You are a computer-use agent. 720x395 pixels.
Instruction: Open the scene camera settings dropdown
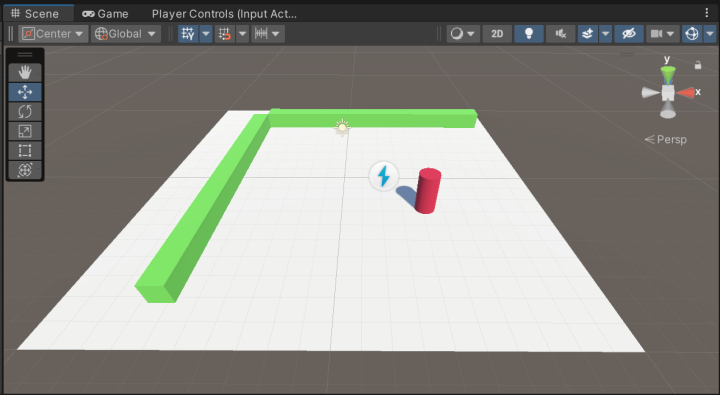point(662,34)
